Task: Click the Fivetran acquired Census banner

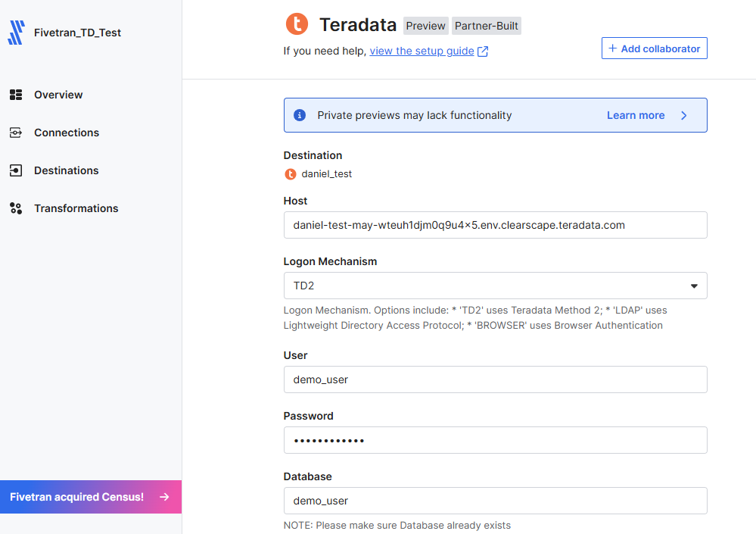Action: coord(91,497)
